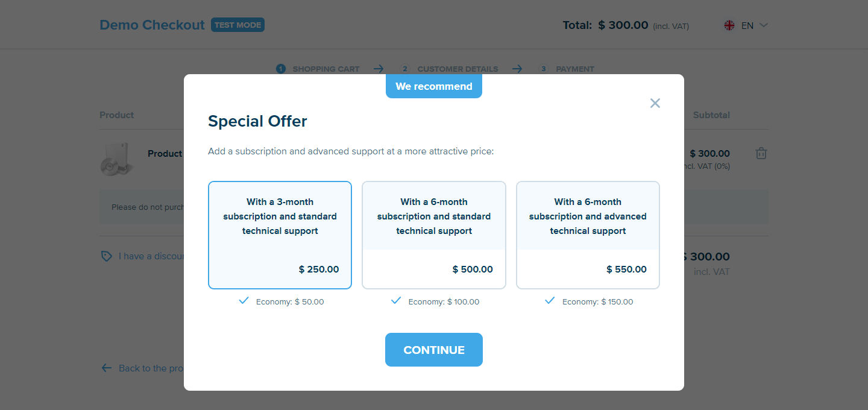Click the trash icon to remove product
The width and height of the screenshot is (868, 410).
(761, 153)
